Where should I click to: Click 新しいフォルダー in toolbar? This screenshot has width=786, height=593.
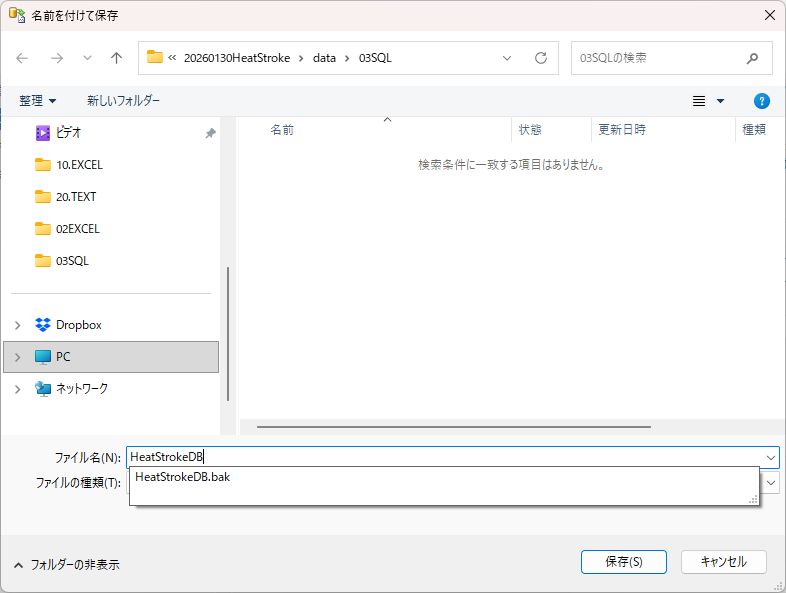click(x=123, y=101)
